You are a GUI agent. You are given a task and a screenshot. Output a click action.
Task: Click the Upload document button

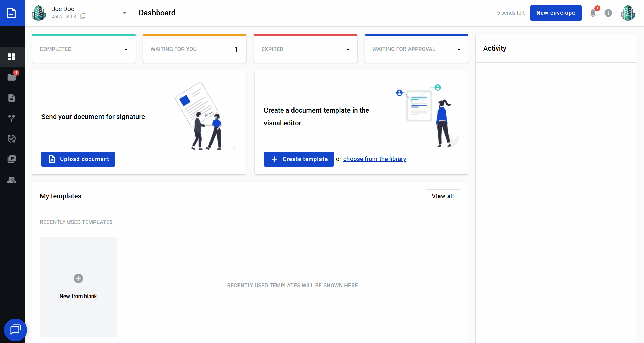78,159
